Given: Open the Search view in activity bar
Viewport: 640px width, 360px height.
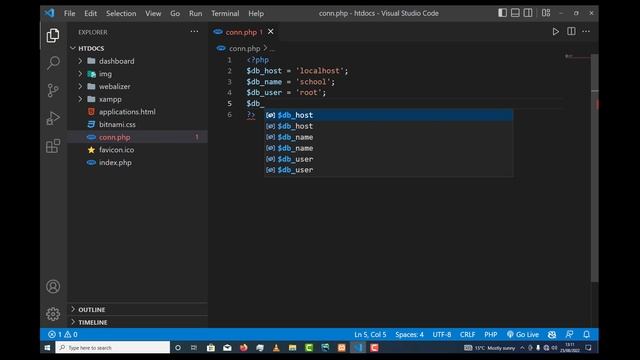Looking at the screenshot, I should pos(53,63).
